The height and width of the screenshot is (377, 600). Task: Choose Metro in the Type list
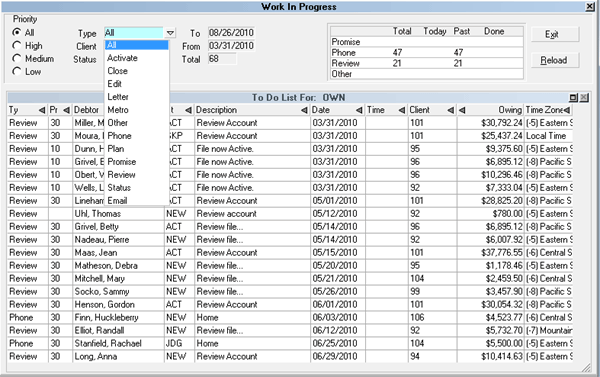click(x=137, y=110)
